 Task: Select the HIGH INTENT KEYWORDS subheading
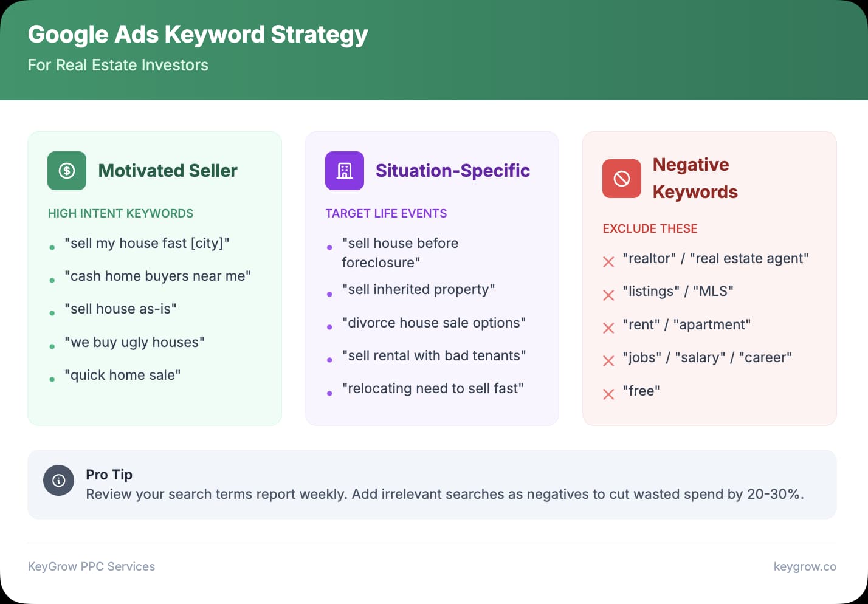120,213
